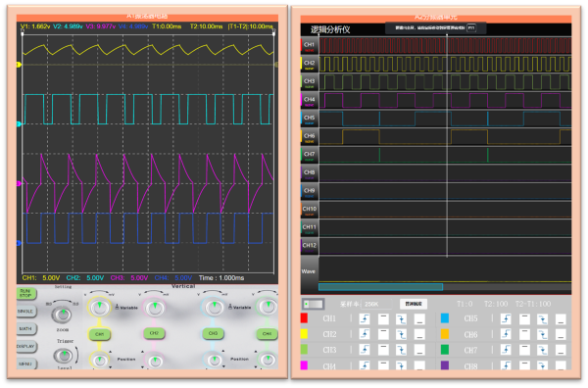Select the CH4 row in logic analyzer
Image resolution: width=588 pixels, height=388 pixels.
436,100
